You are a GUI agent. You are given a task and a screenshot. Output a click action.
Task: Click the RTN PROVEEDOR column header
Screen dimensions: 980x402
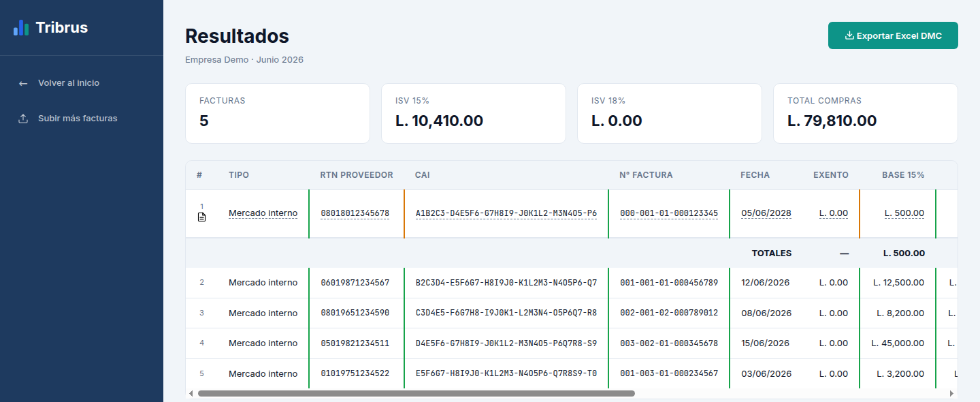[357, 175]
